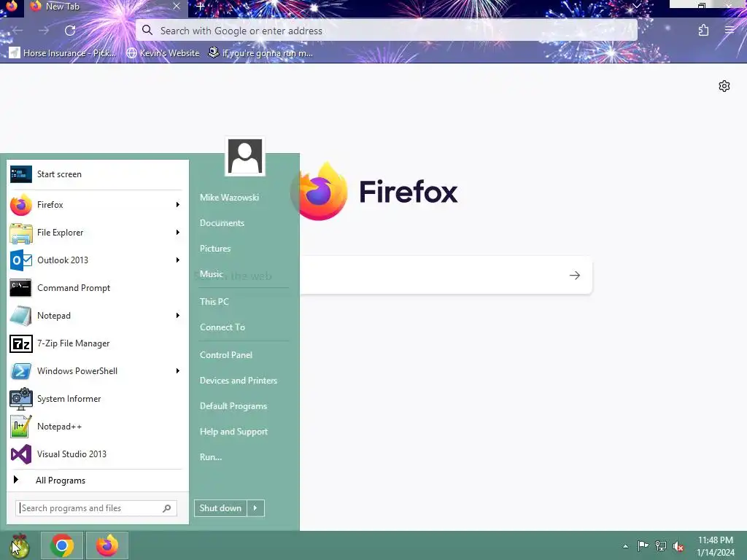Open the Horse Insurance bookmark
The width and height of the screenshot is (747, 560).
click(63, 52)
